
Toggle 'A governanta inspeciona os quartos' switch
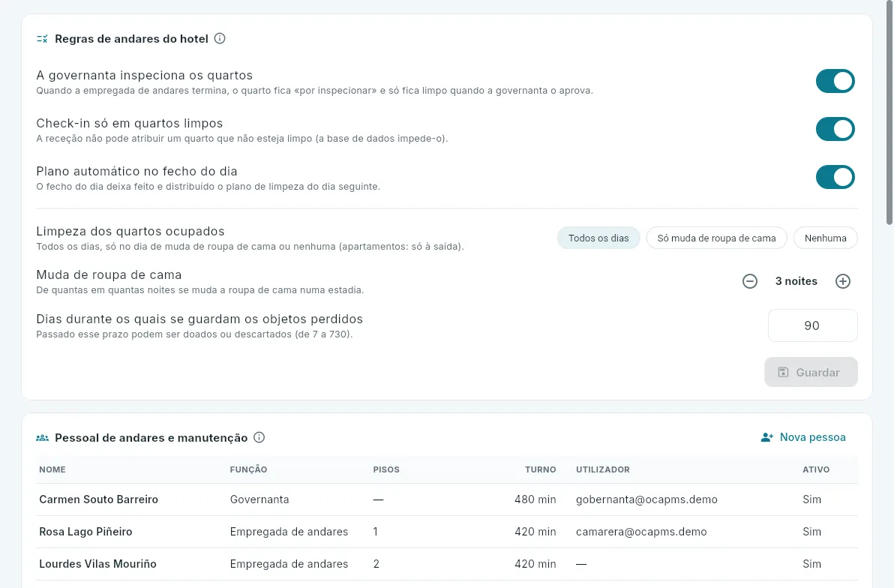point(835,81)
